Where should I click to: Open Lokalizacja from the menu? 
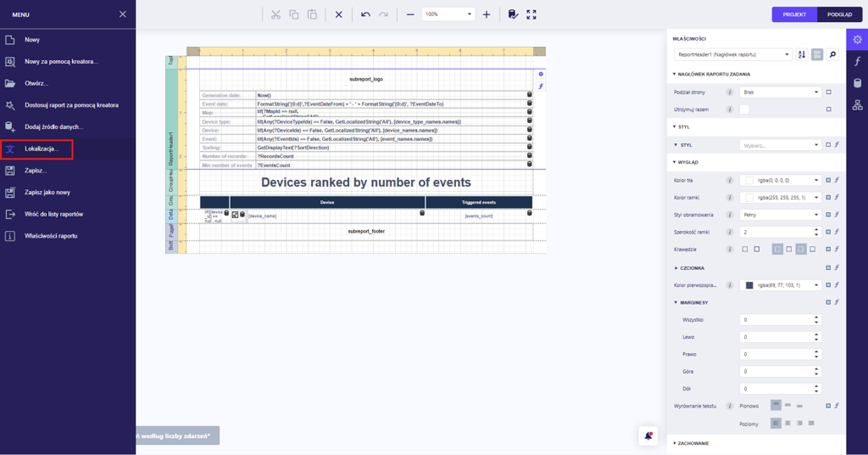pos(41,149)
